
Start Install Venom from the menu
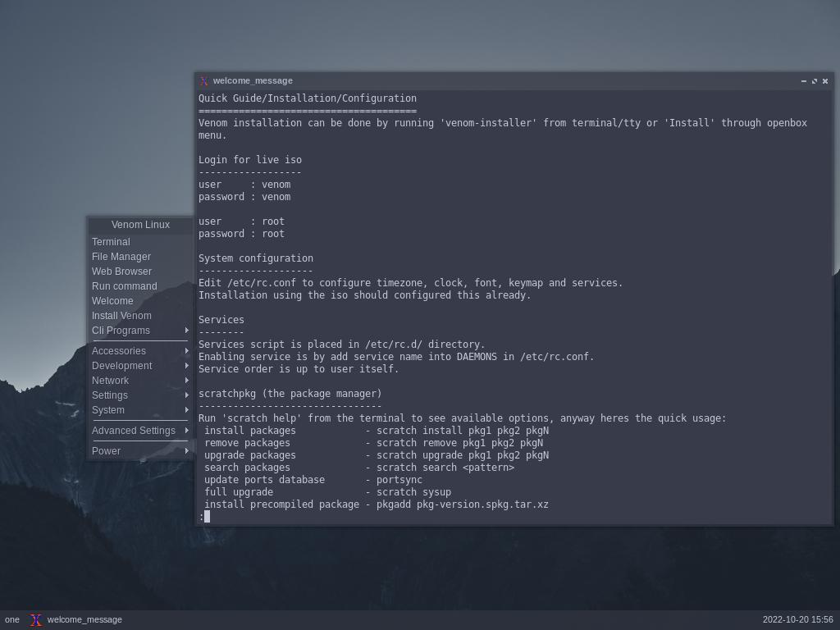click(139, 316)
